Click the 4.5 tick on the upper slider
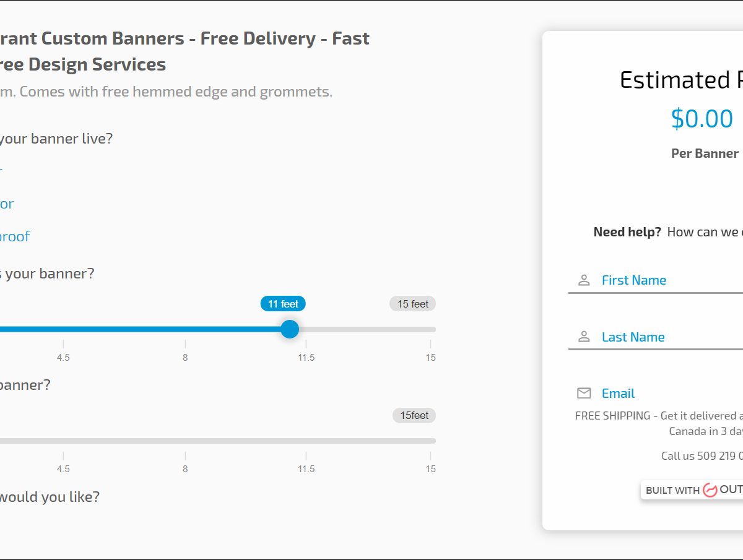Image resolution: width=743 pixels, height=560 pixels. 63,345
